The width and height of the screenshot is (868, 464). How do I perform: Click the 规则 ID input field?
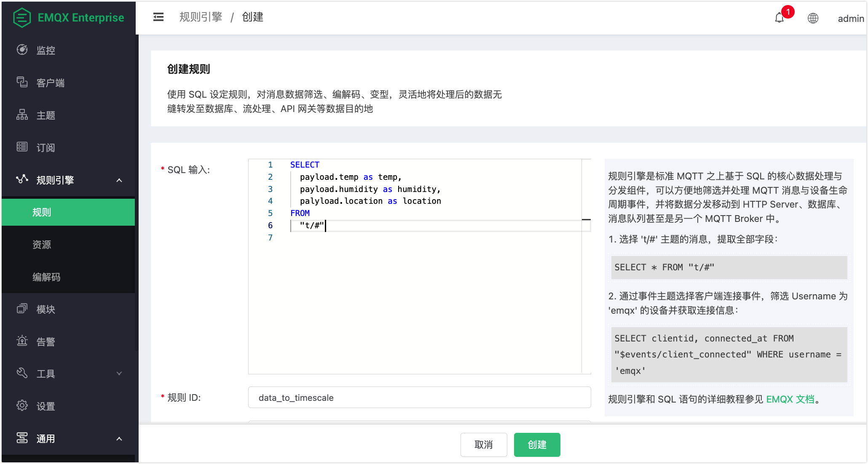[419, 397]
